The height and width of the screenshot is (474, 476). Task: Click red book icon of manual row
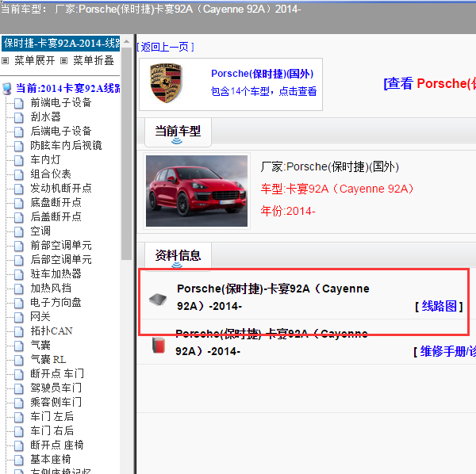tap(159, 346)
